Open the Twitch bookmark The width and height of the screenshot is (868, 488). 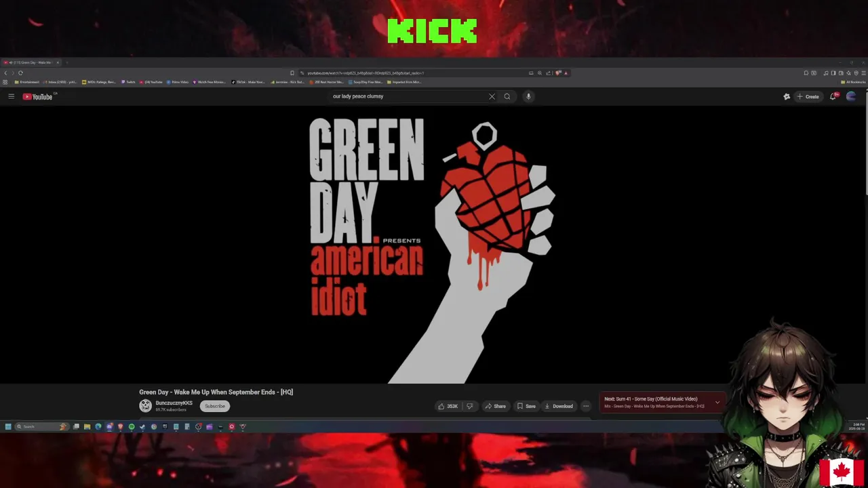128,82
